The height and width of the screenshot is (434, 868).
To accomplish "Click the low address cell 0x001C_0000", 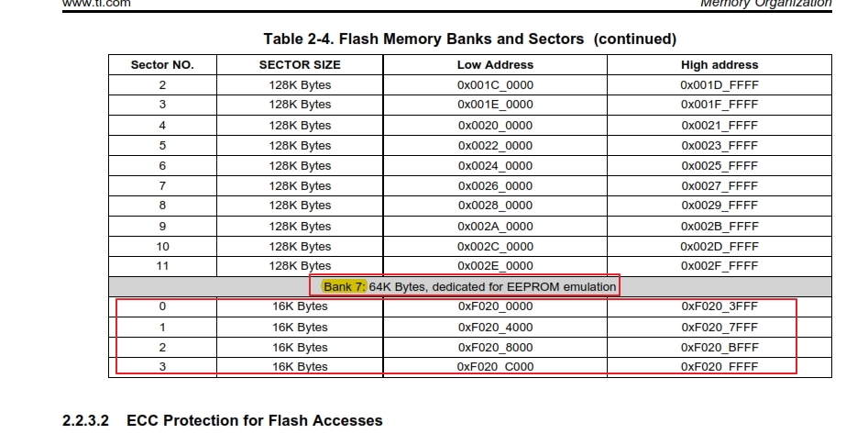I will (495, 85).
